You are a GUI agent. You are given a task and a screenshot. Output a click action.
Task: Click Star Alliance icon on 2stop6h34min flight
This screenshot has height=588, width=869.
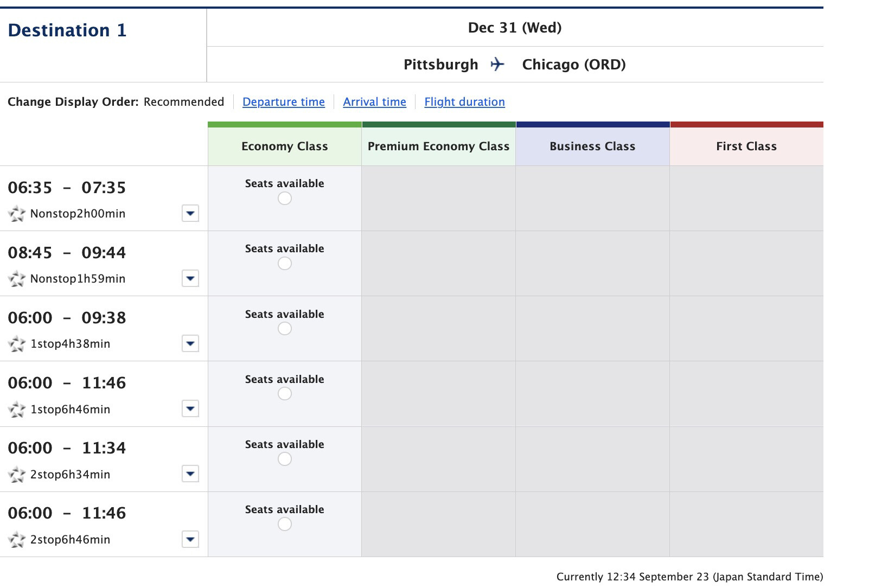17,475
